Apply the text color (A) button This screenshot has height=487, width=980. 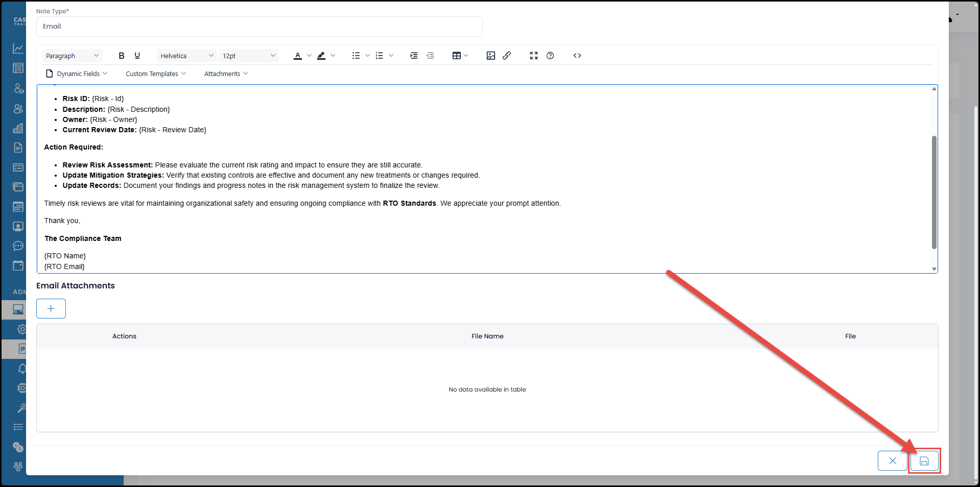click(298, 56)
